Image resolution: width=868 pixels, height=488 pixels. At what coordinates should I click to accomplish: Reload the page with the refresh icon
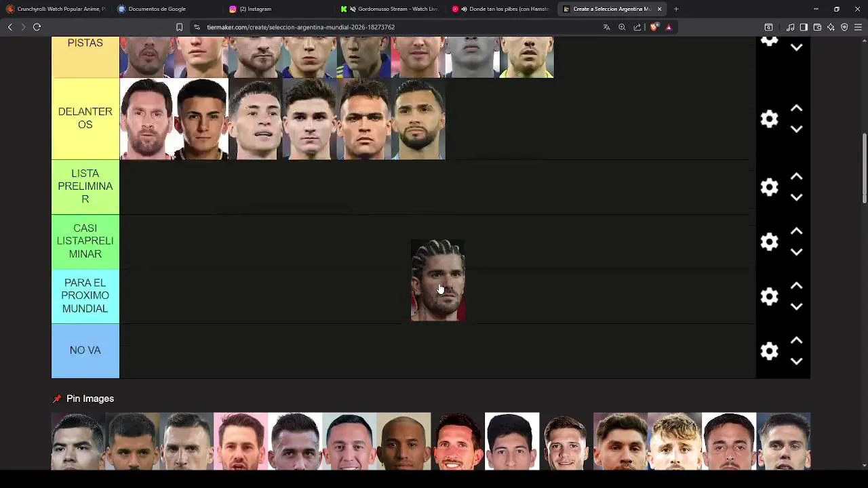[x=37, y=27]
